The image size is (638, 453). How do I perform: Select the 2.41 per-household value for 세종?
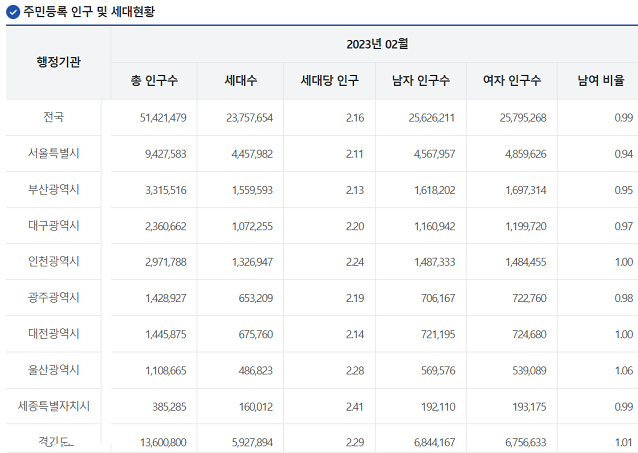tap(354, 407)
